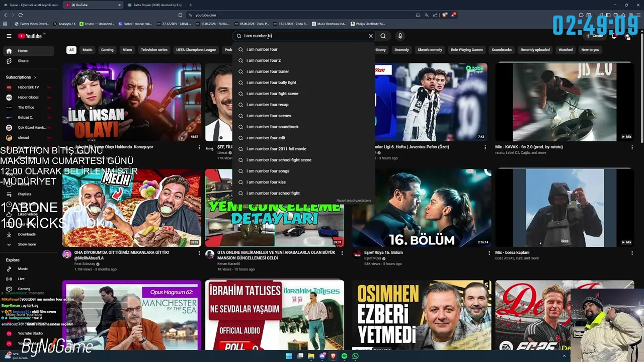Open Live under Explore
Screen dimensions: 644x362
[x=29, y=279]
